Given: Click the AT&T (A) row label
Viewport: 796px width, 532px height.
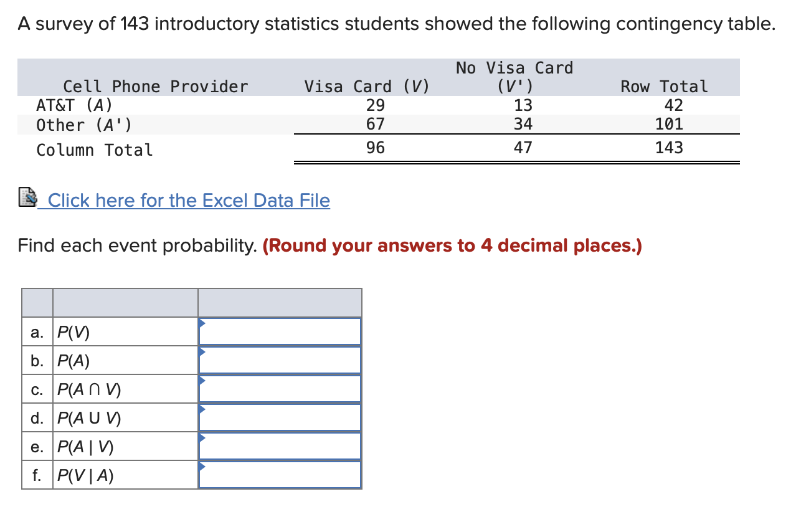Looking at the screenshot, I should click(75, 105).
